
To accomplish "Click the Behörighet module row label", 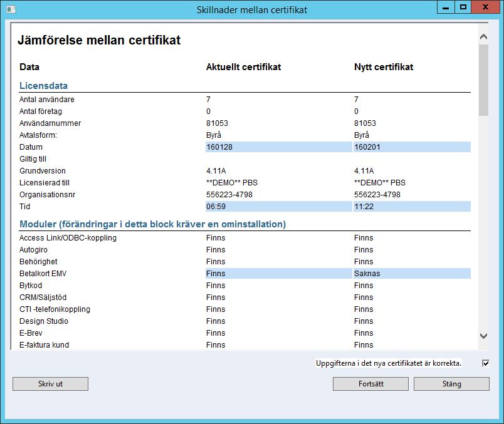I will tap(38, 262).
